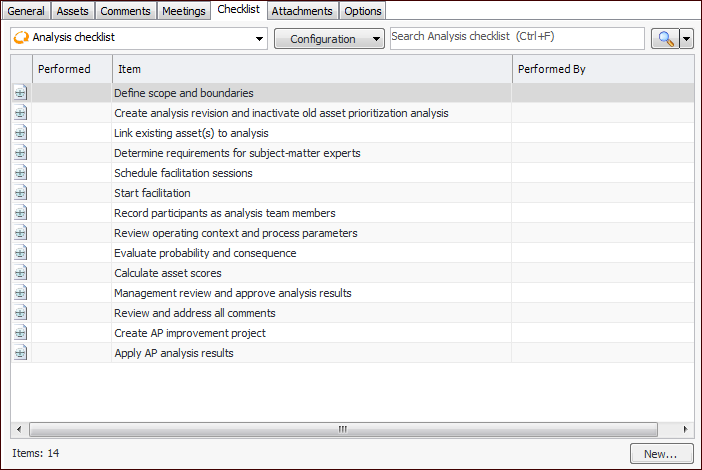Viewport: 702px width, 470px height.
Task: Click row icon beside Start facilitation
Action: click(x=21, y=193)
